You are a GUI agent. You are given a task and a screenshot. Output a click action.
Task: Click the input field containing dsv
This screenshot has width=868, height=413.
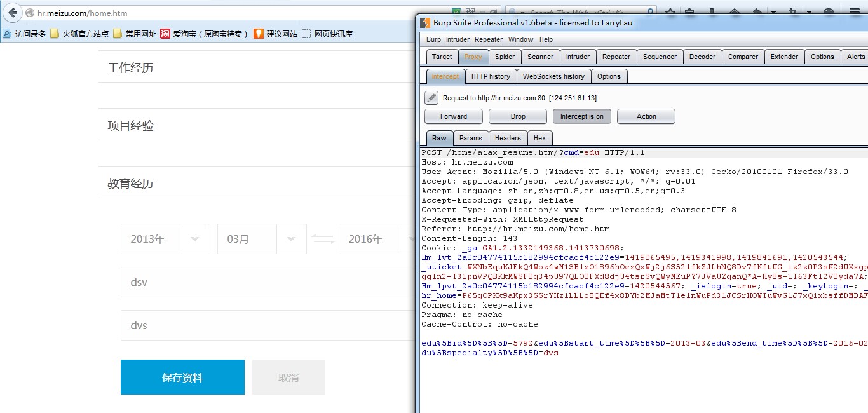[267, 282]
